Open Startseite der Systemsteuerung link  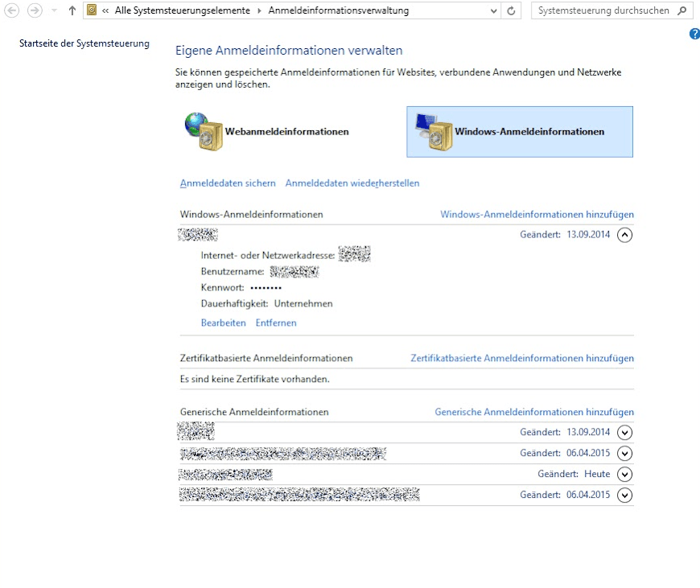coord(84,43)
